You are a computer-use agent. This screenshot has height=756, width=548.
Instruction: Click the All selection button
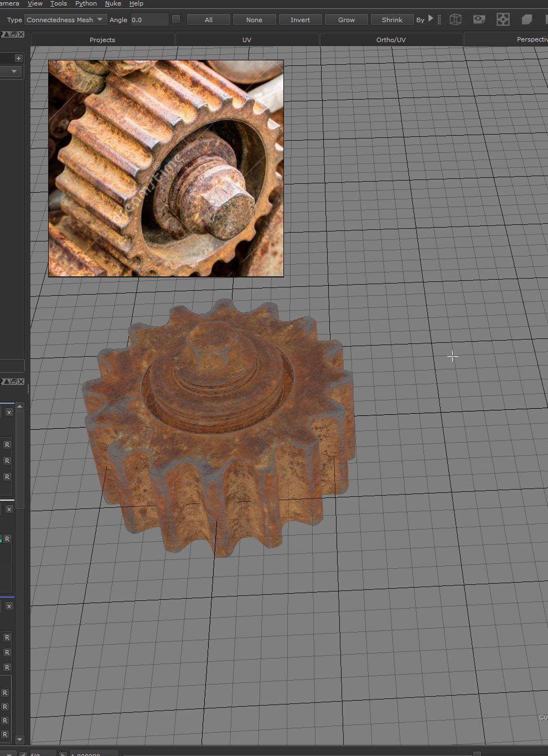tap(209, 19)
